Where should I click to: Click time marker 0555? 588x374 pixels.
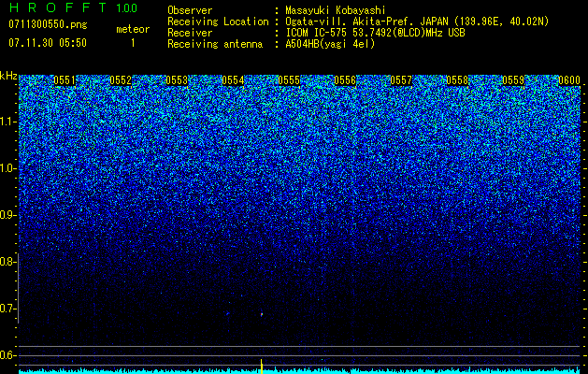[289, 80]
